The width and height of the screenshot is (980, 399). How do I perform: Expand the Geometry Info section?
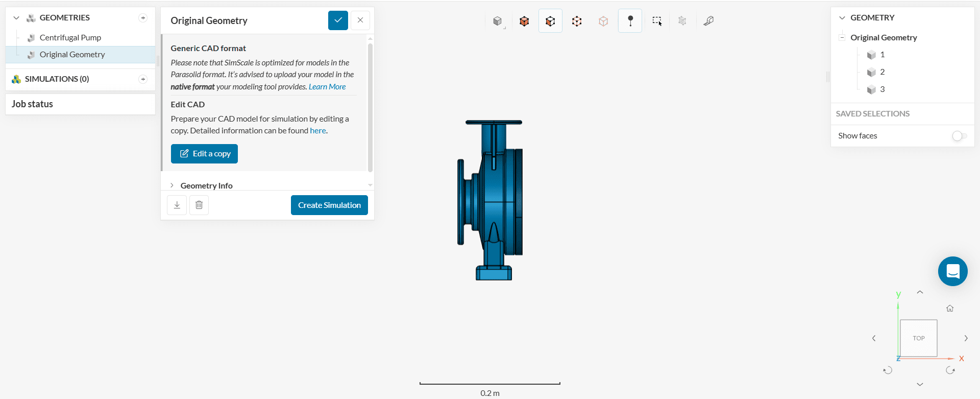click(x=207, y=185)
